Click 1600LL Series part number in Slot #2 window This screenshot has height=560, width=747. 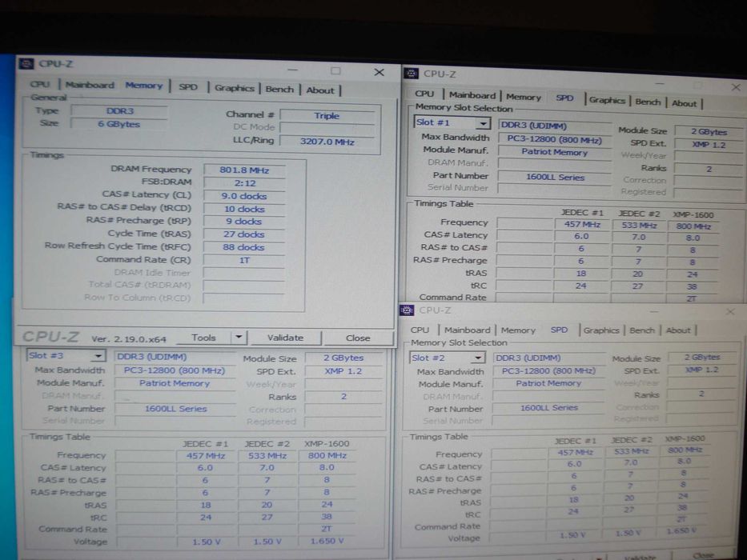(548, 408)
